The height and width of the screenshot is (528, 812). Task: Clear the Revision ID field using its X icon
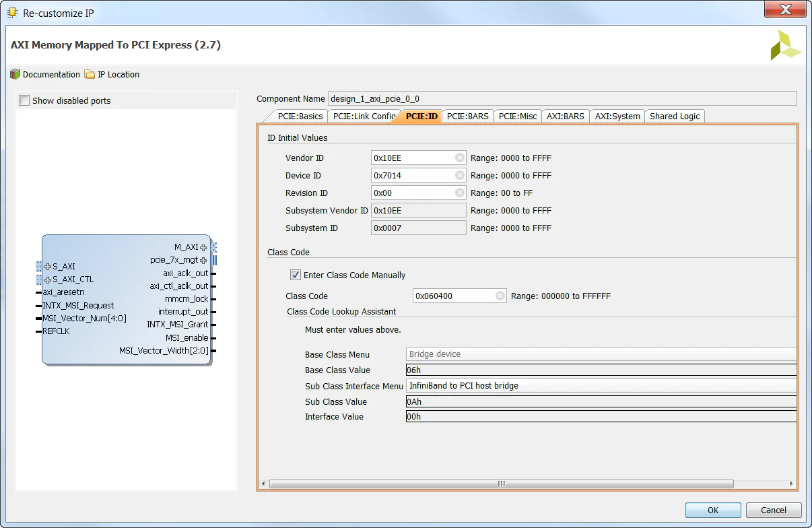coord(460,193)
